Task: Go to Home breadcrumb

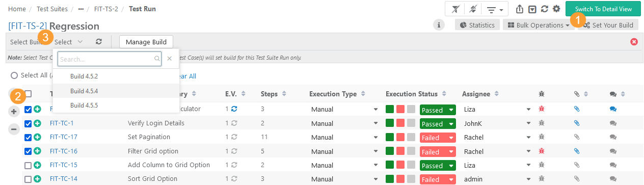Action: click(17, 9)
